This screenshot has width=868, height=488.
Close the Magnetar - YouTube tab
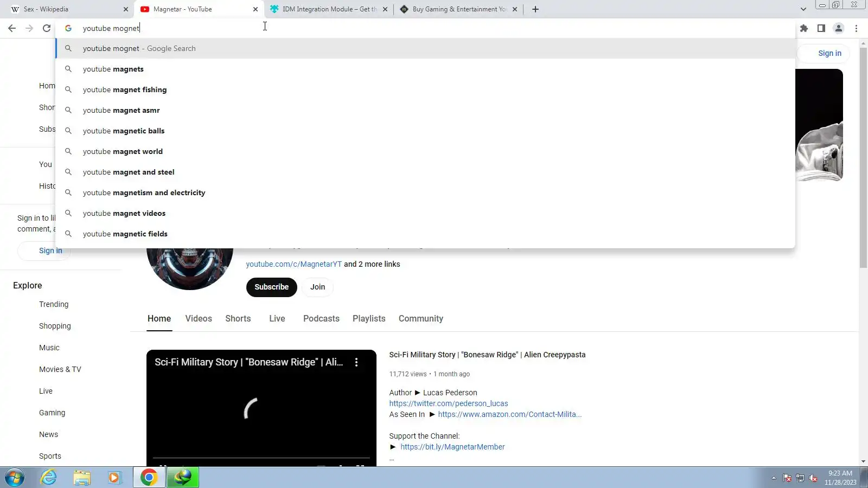256,9
